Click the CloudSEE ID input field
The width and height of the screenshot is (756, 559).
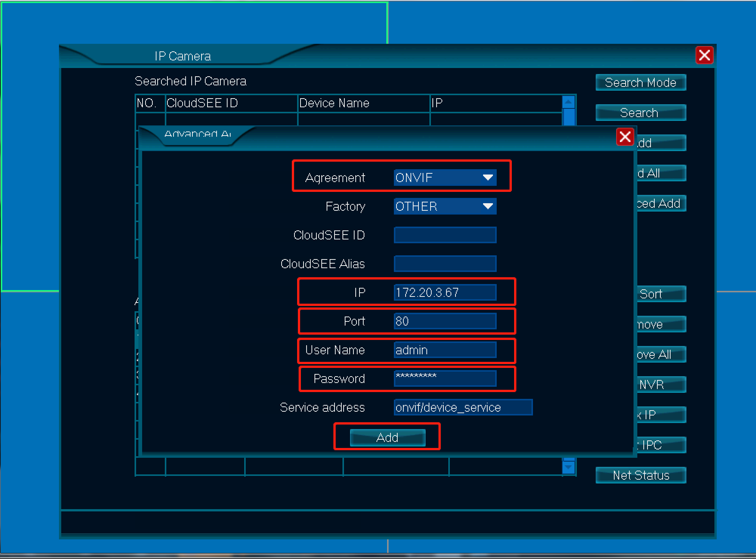[x=445, y=235]
